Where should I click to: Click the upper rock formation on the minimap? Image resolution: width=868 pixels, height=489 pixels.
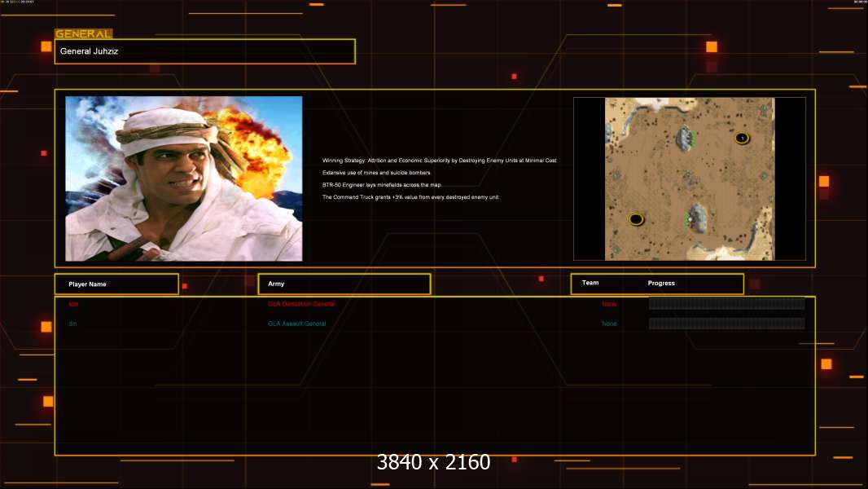click(685, 139)
